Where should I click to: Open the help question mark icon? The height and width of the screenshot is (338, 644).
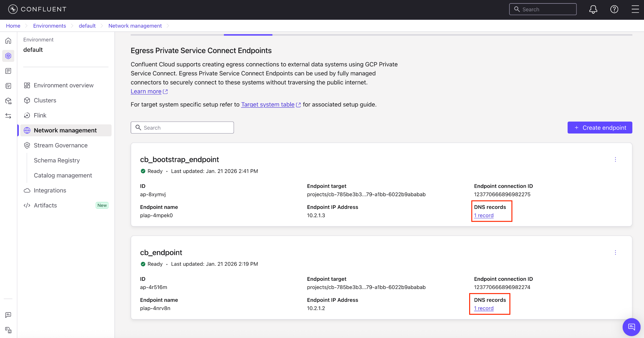pyautogui.click(x=614, y=9)
